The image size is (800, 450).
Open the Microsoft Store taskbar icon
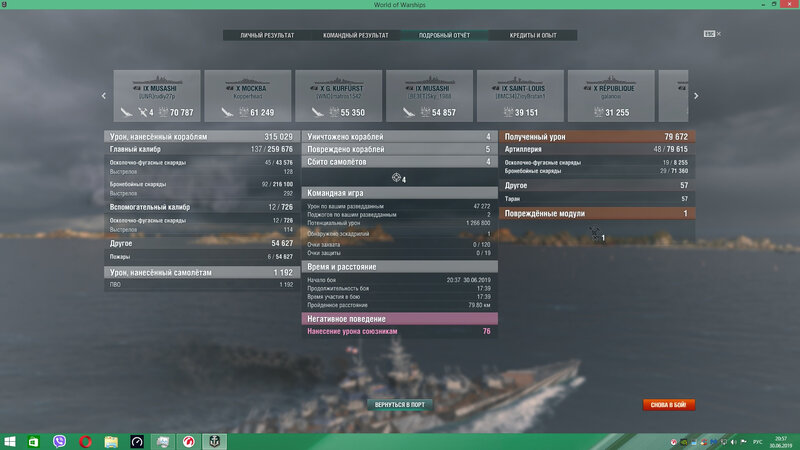pyautogui.click(x=33, y=442)
